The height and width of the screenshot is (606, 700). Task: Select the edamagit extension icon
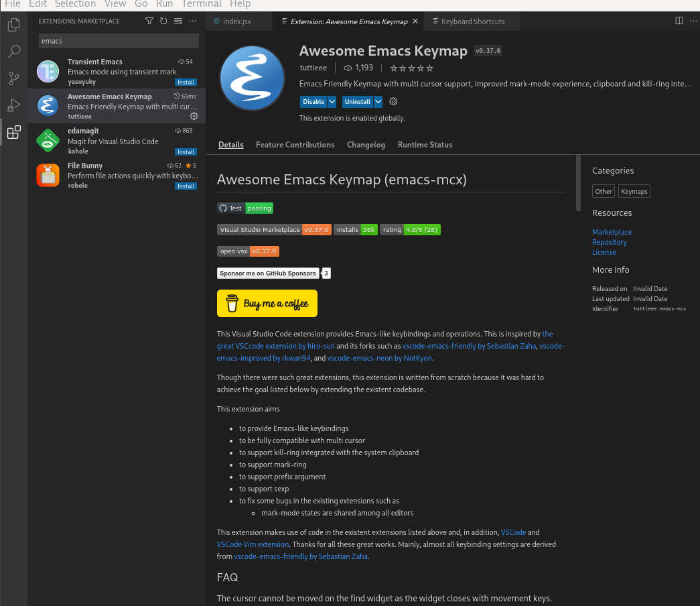point(48,140)
